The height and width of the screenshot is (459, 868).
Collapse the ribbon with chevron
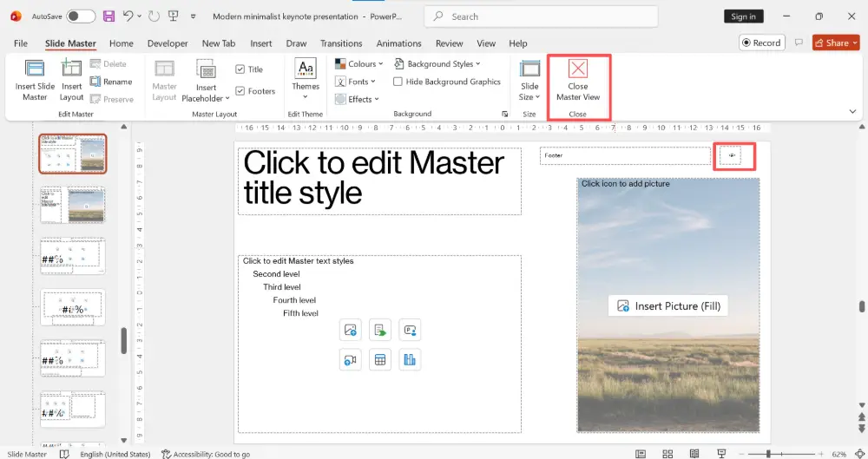point(852,111)
